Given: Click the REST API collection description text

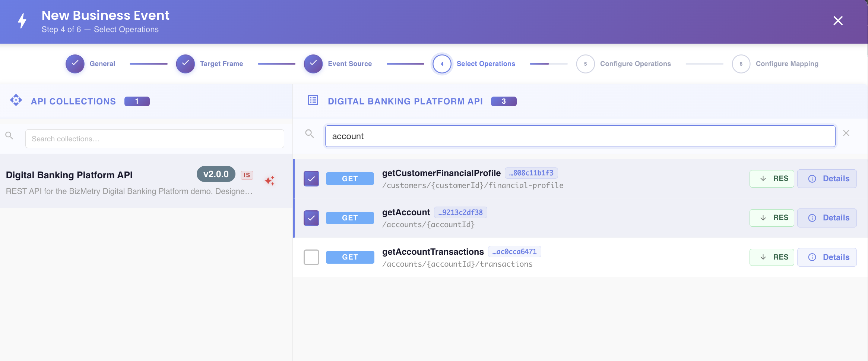Looking at the screenshot, I should pyautogui.click(x=129, y=191).
